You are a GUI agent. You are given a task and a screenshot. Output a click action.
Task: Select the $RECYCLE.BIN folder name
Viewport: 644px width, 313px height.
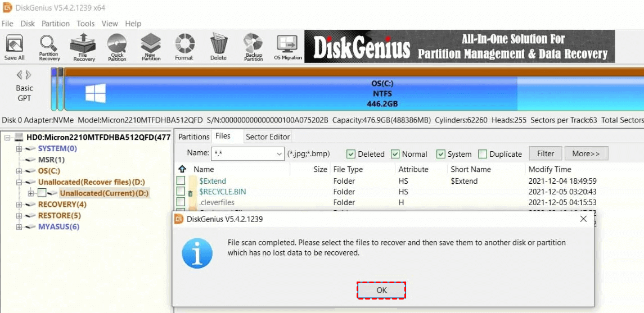point(223,192)
